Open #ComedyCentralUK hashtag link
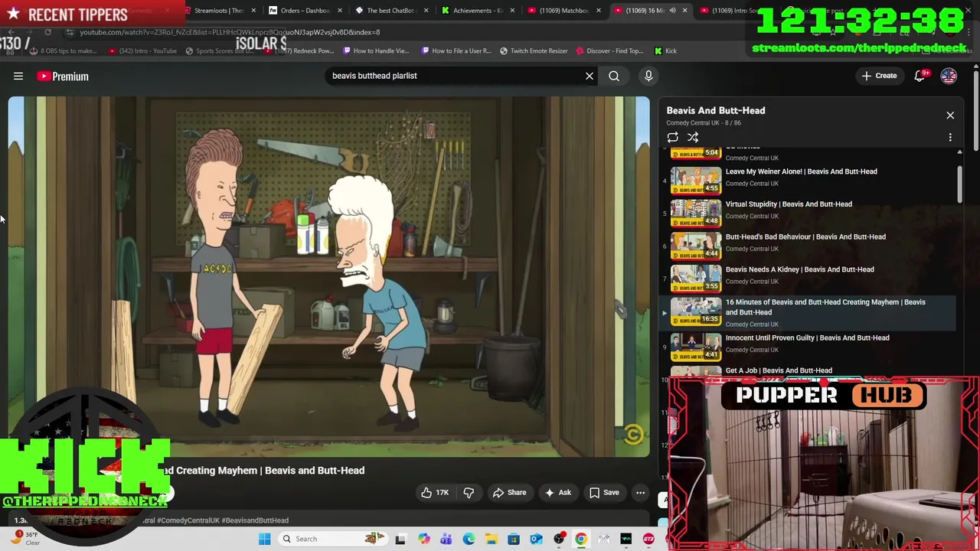This screenshot has width=980, height=551. tap(187, 520)
